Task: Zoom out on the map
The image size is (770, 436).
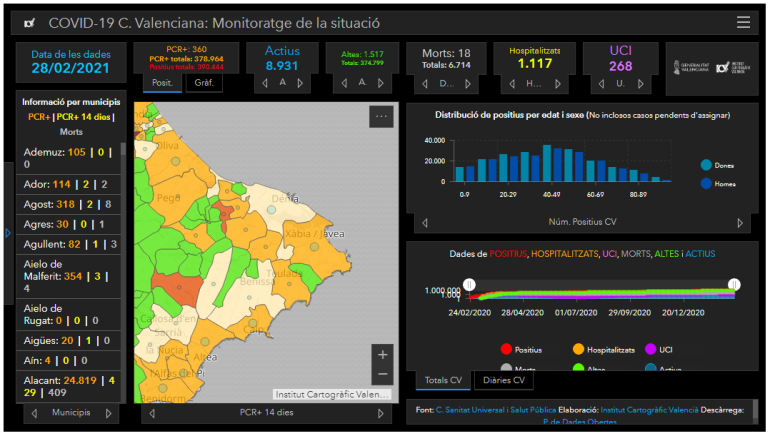Action: point(384,375)
